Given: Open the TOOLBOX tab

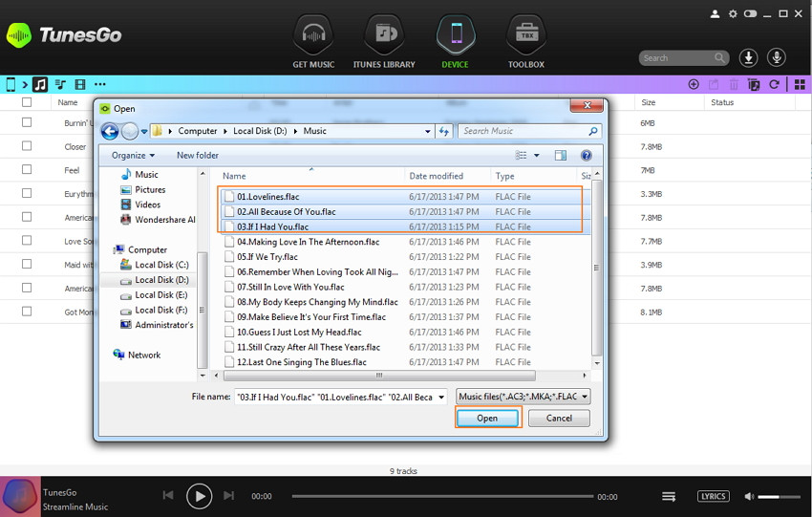Looking at the screenshot, I should [526, 42].
